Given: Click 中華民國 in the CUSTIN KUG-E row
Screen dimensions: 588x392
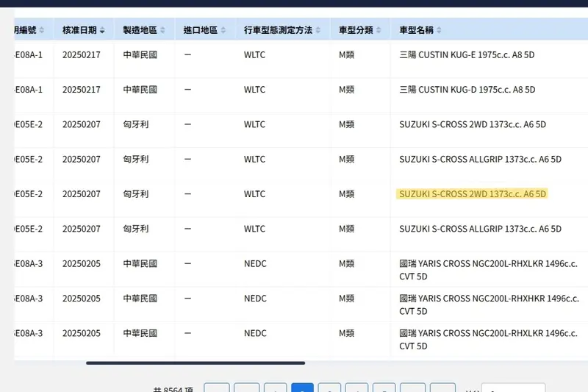Looking at the screenshot, I should pyautogui.click(x=140, y=54).
